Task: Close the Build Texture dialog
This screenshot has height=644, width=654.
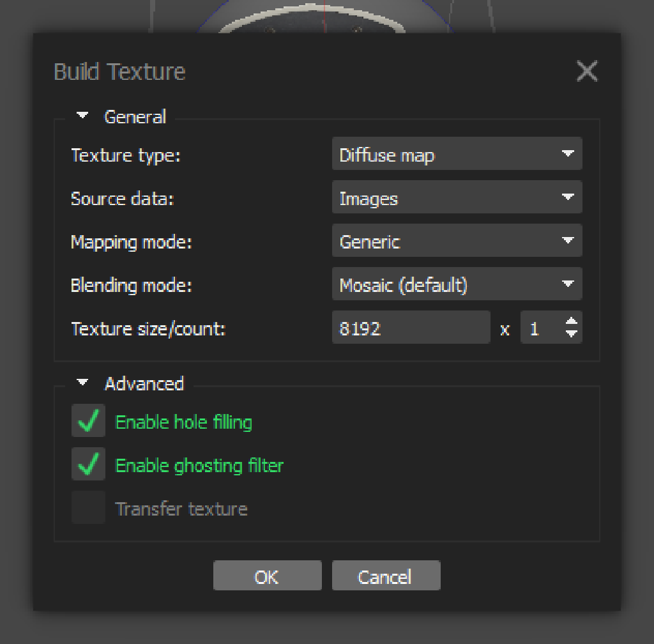Action: [586, 72]
